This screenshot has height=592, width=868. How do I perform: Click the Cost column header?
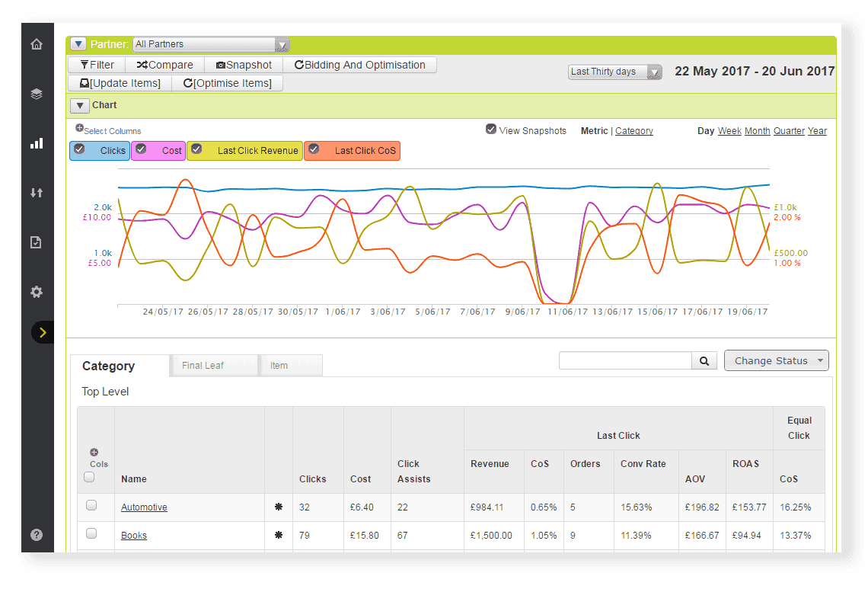[360, 479]
